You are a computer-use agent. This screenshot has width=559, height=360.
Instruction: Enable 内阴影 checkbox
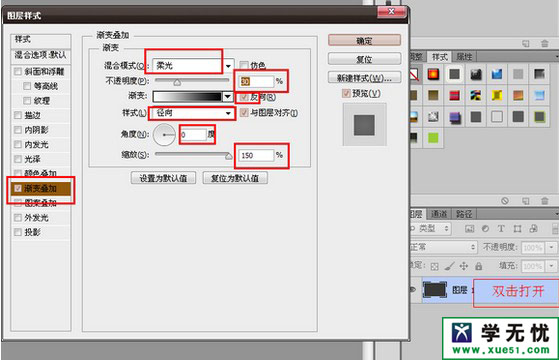[18, 130]
